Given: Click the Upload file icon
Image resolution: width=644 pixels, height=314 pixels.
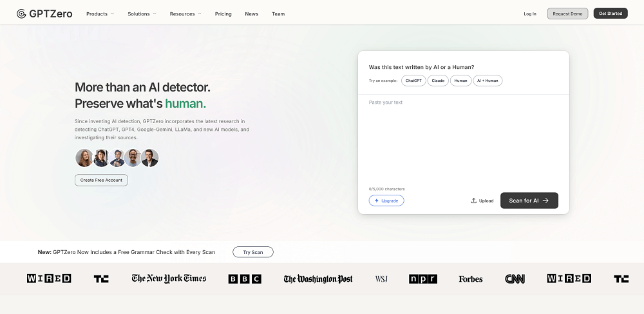Looking at the screenshot, I should pos(473,201).
